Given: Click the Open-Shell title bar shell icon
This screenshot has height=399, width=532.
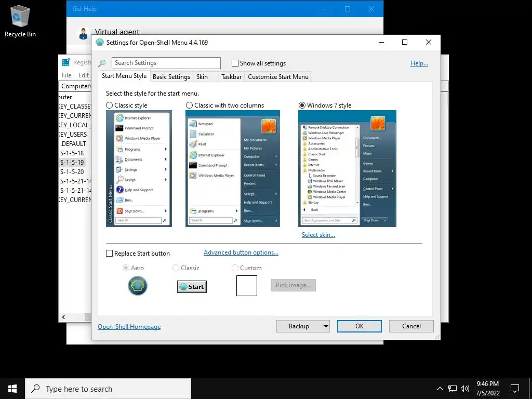Looking at the screenshot, I should pos(99,43).
